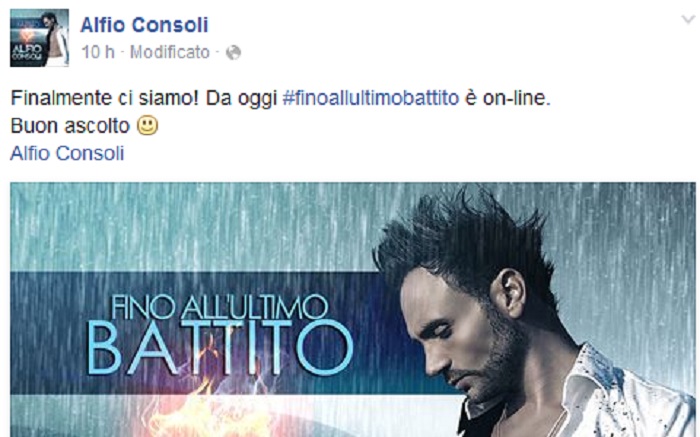The image size is (700, 437).
Task: View edit history via 'Modificato'
Action: click(170, 52)
